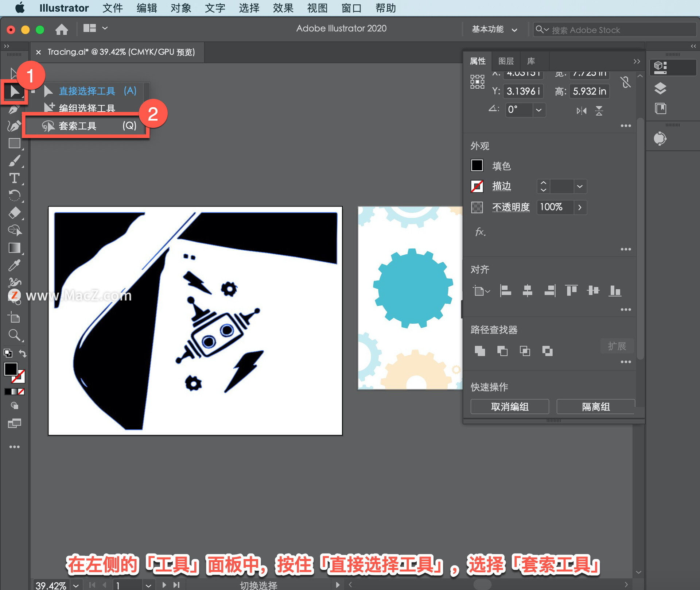Open stroke weight dropdown
The height and width of the screenshot is (590, 700).
coord(580,186)
